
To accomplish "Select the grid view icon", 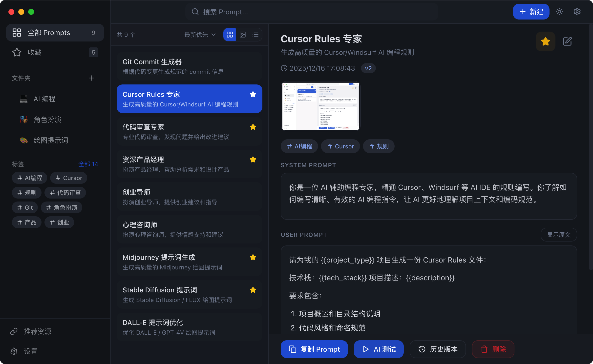I will pos(230,35).
